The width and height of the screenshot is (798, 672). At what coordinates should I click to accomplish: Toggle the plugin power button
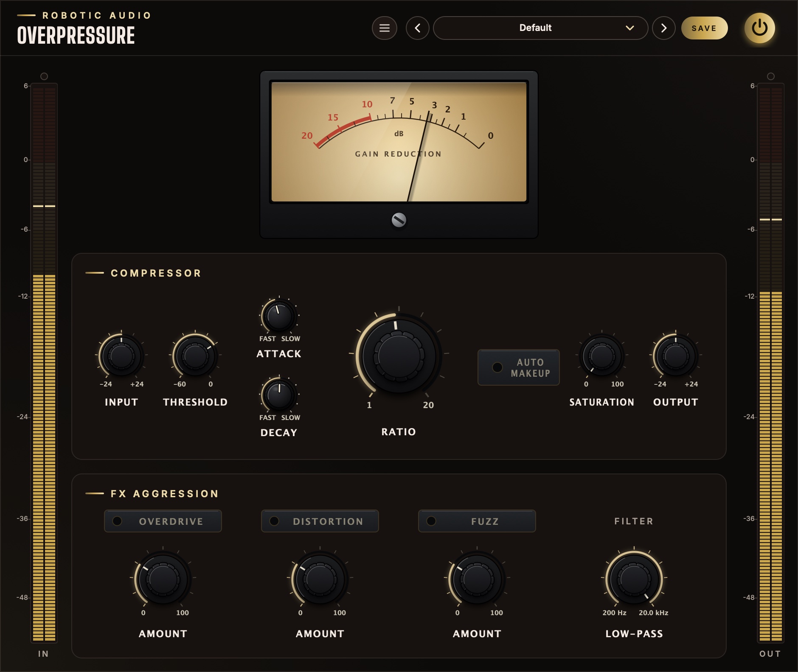point(759,28)
